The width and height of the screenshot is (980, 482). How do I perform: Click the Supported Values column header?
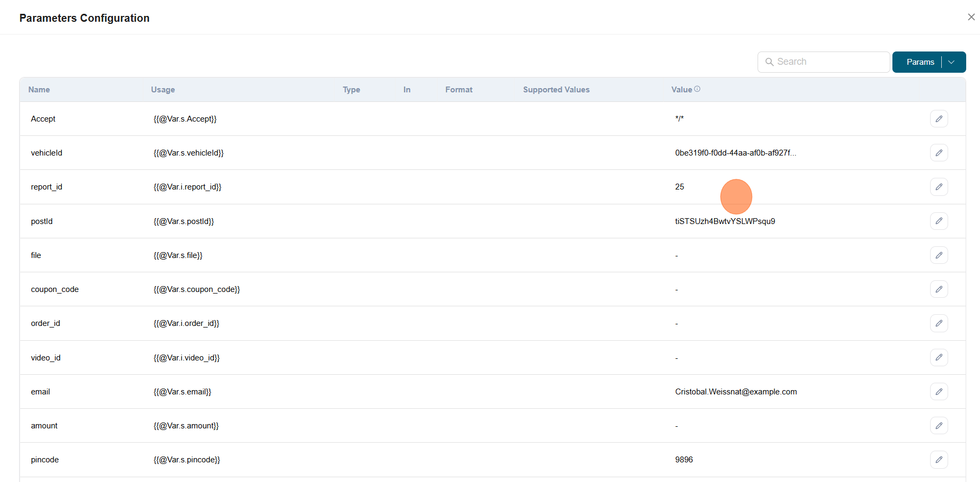click(556, 90)
